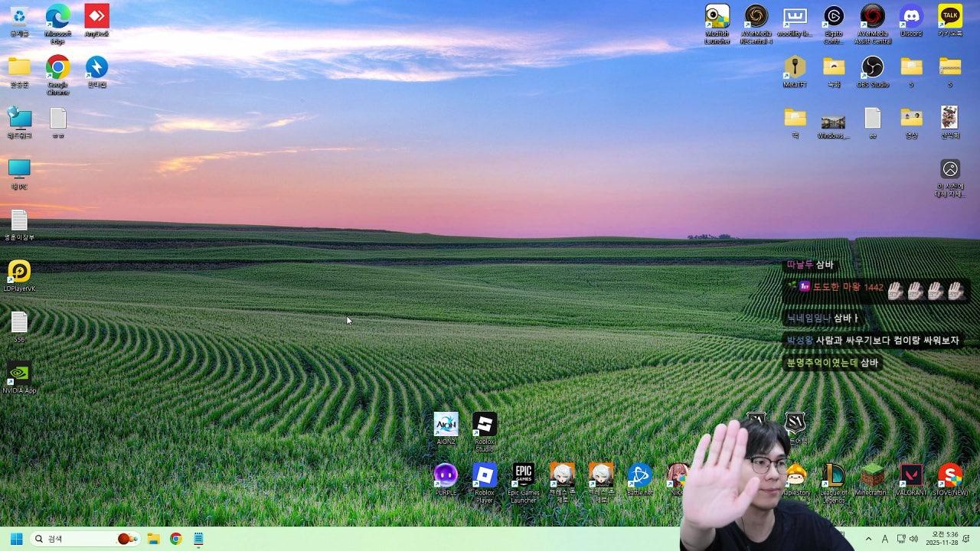The height and width of the screenshot is (551, 980).
Task: Open AVerMedia RECentral 4
Action: 756,24
